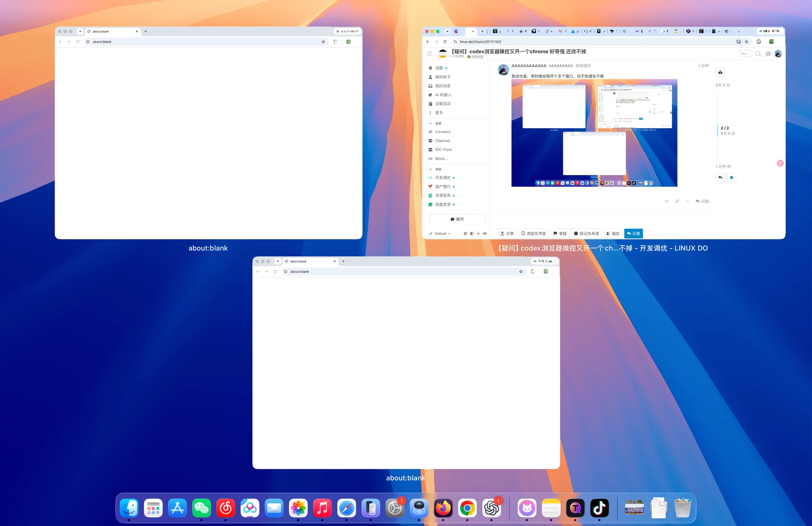Toggle 添加为书签 bookmark button
Screen dimensions: 812x526
coord(533,233)
